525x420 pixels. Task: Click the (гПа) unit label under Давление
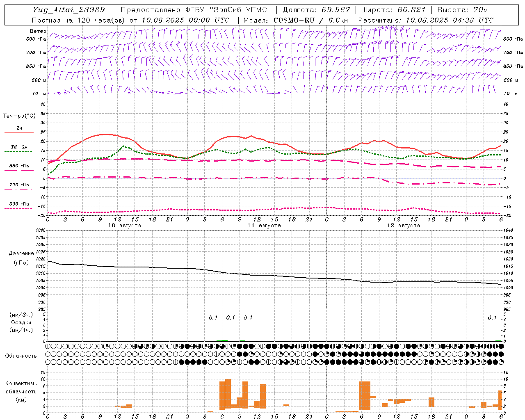tap(21, 262)
